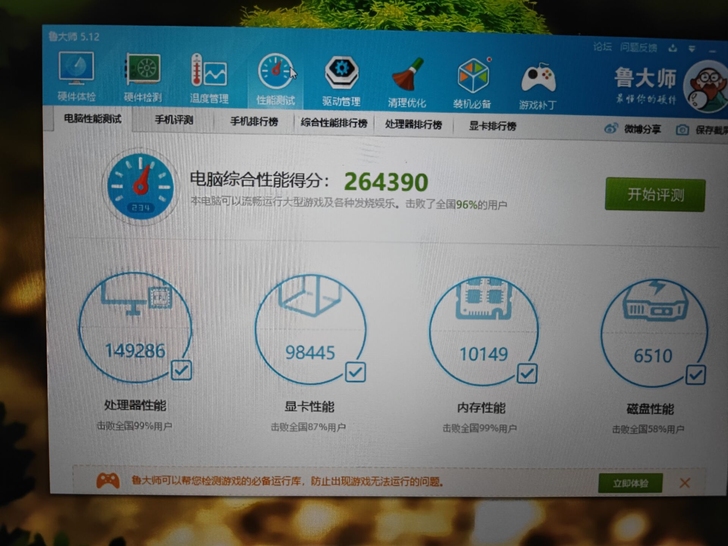Viewport: 728px width, 546px height.
Task: Click the 微博分享 share link
Action: [642, 129]
